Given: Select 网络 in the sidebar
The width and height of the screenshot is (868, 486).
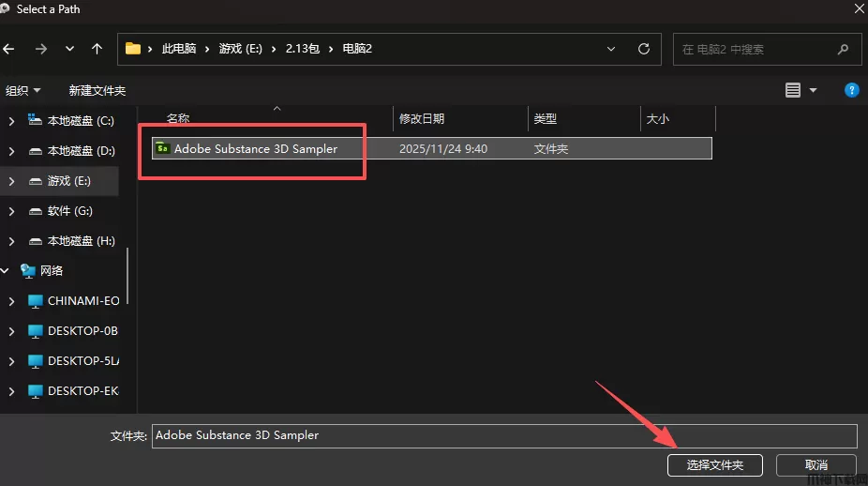Looking at the screenshot, I should click(x=52, y=270).
